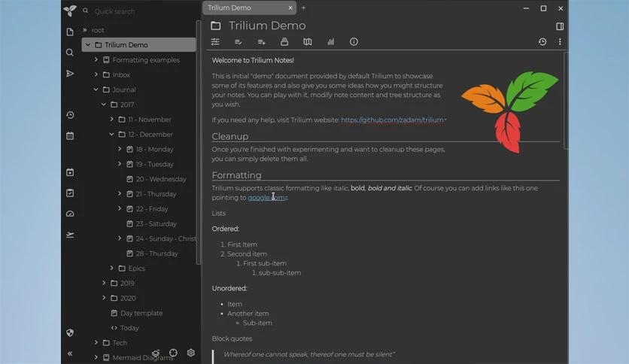This screenshot has height=364, width=629.
Task: Open the task checklist launcher icon
Action: click(x=70, y=193)
